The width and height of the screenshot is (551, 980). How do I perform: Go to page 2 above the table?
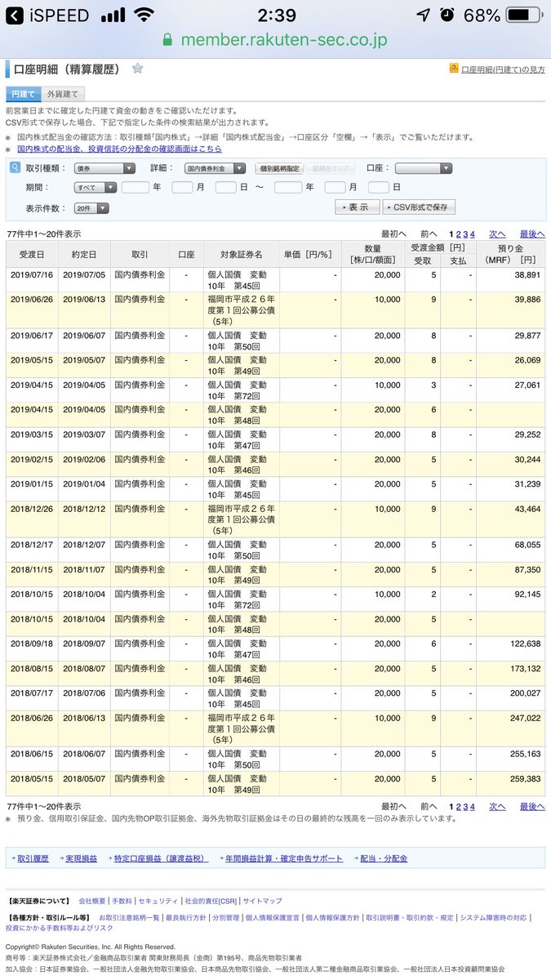tap(459, 234)
